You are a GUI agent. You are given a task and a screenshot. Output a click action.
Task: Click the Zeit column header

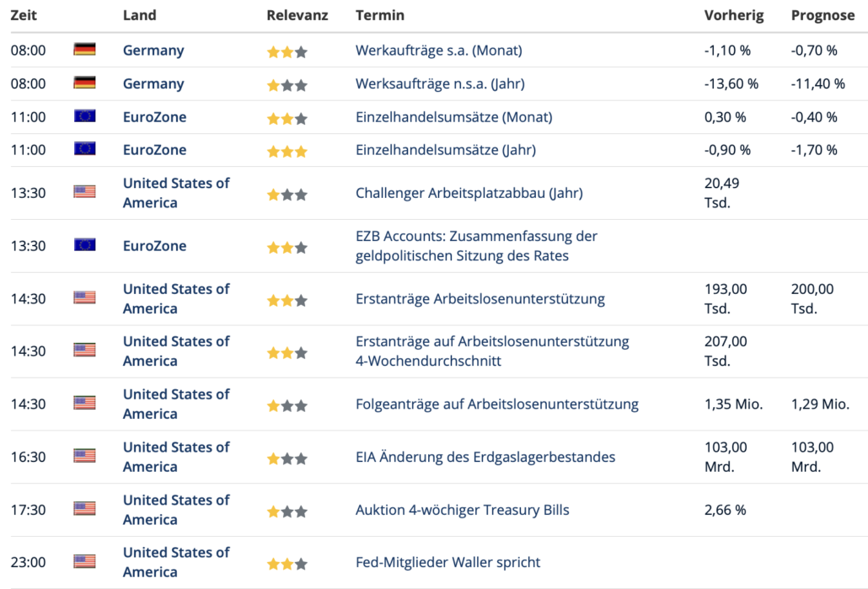(23, 15)
